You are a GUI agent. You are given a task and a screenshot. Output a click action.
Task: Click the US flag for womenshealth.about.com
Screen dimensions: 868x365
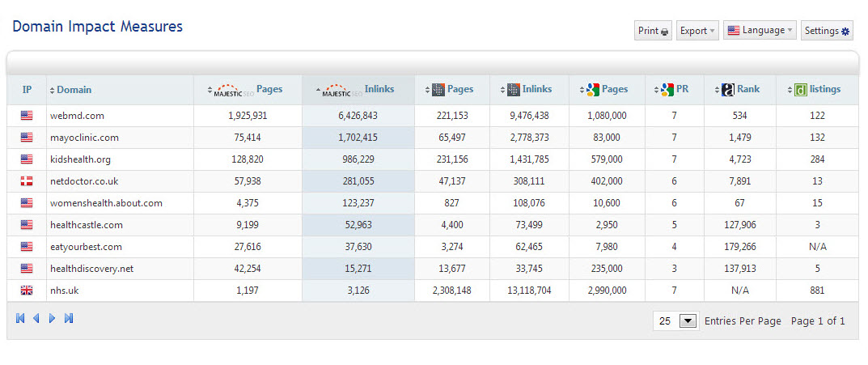(x=27, y=202)
